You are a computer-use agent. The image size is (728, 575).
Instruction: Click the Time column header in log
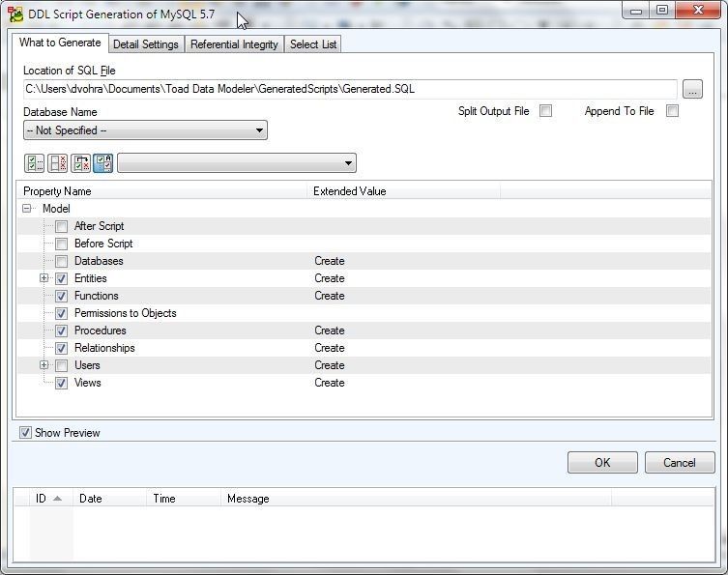[184, 499]
